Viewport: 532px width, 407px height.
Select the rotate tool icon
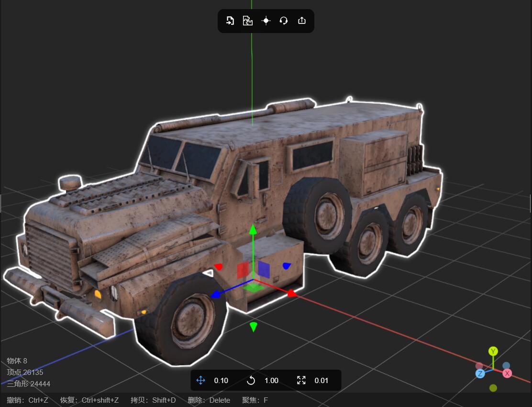(251, 380)
